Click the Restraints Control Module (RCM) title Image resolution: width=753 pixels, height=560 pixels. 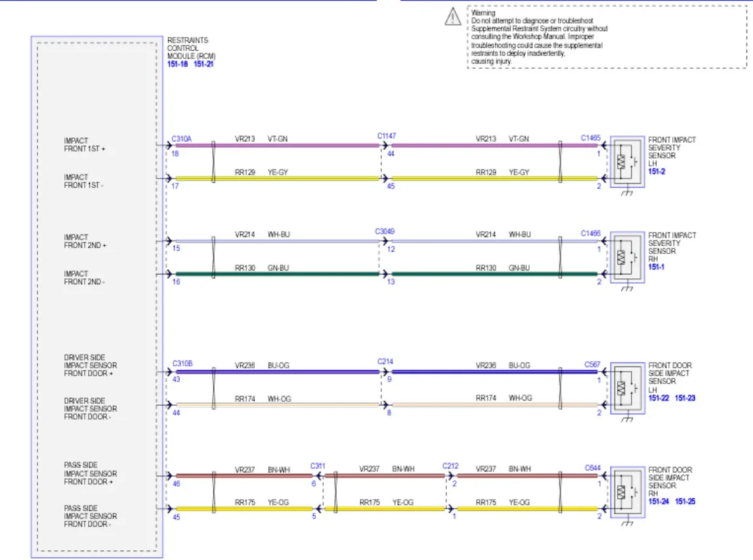[191, 48]
